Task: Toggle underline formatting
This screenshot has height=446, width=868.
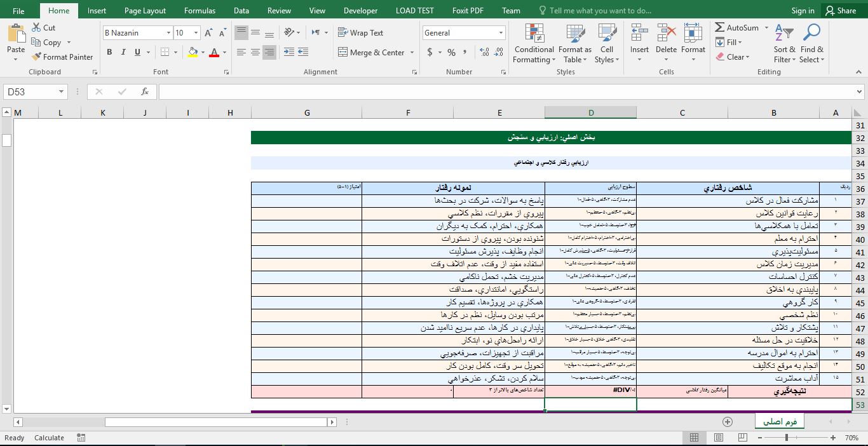Action: pyautogui.click(x=136, y=51)
